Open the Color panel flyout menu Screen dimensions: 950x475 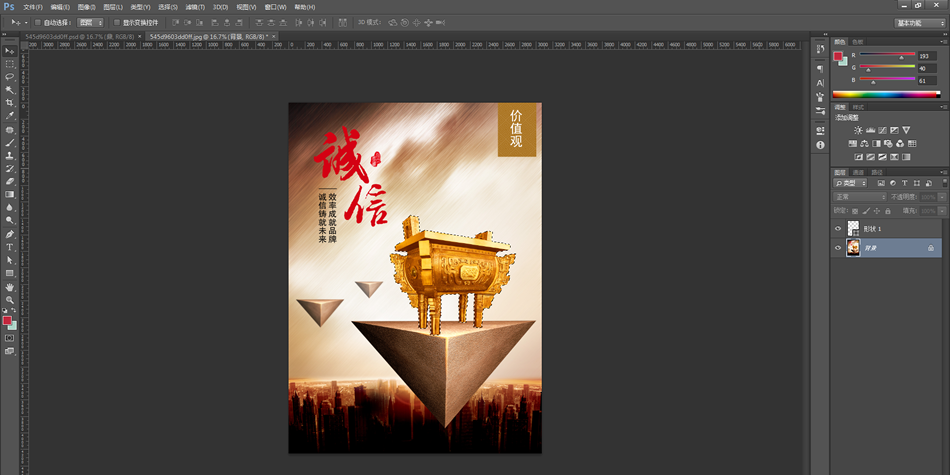click(x=944, y=42)
